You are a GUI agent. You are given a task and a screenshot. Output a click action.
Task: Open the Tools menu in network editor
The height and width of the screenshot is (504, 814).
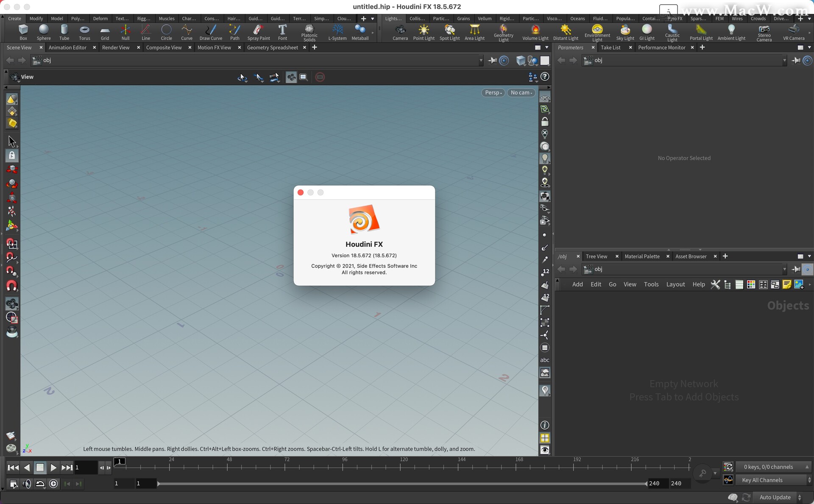coord(651,284)
